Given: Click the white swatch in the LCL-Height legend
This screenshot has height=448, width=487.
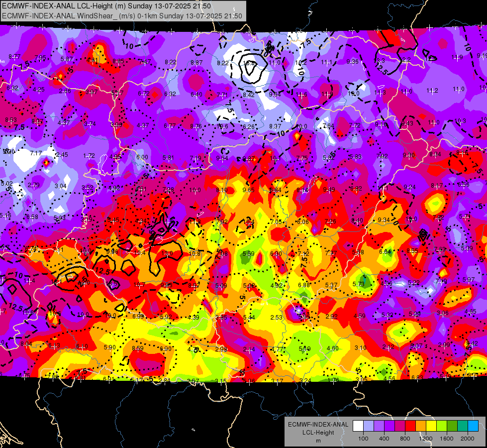Looking at the screenshot, I should 358,426.
